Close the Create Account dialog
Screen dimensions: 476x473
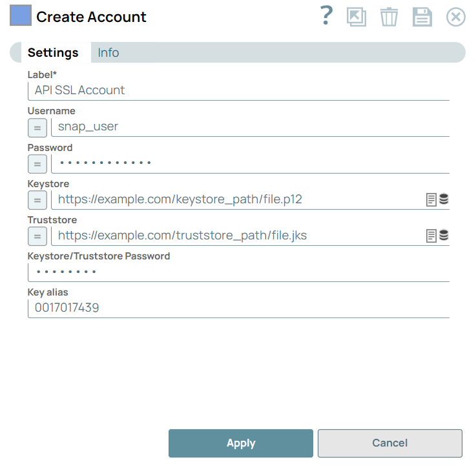coord(456,17)
